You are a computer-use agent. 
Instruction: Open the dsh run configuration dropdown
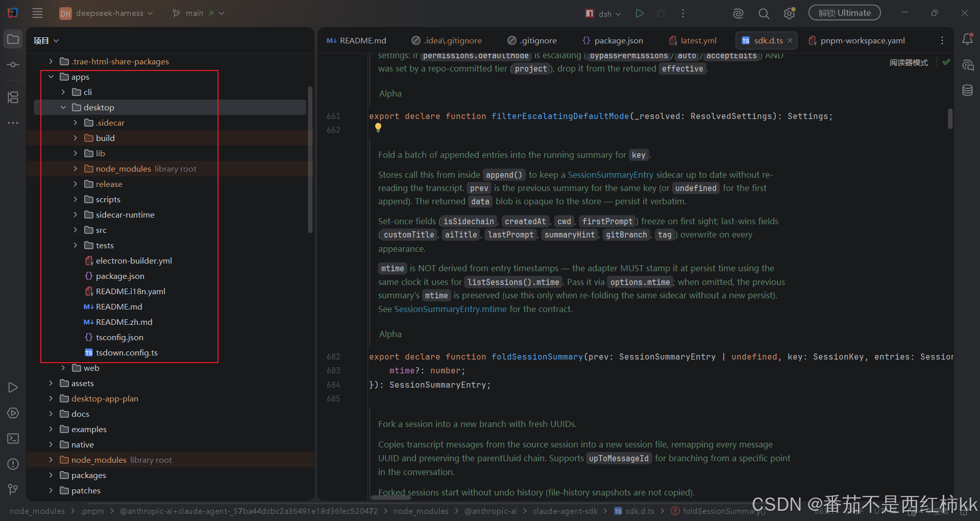[x=603, y=14]
